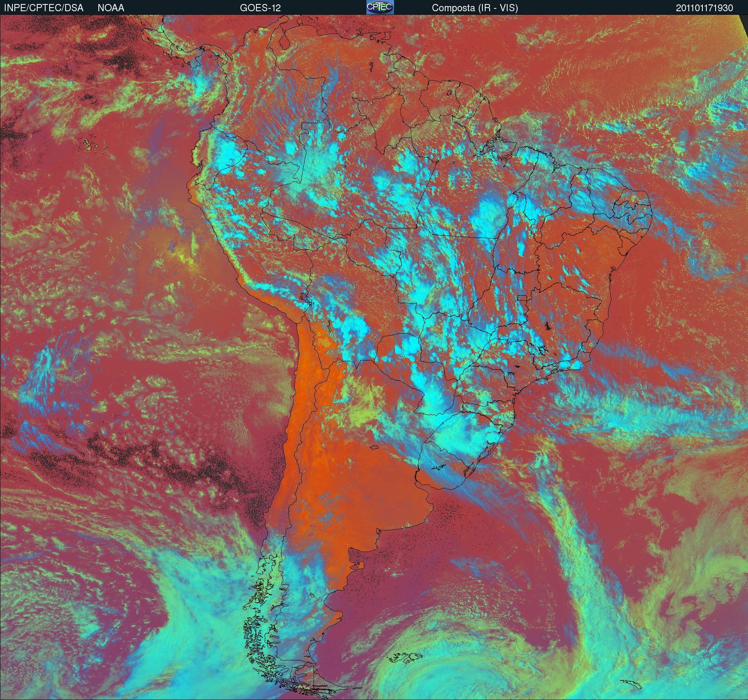748x700 pixels.
Task: Select the GOES-12 satellite label
Action: pos(260,8)
